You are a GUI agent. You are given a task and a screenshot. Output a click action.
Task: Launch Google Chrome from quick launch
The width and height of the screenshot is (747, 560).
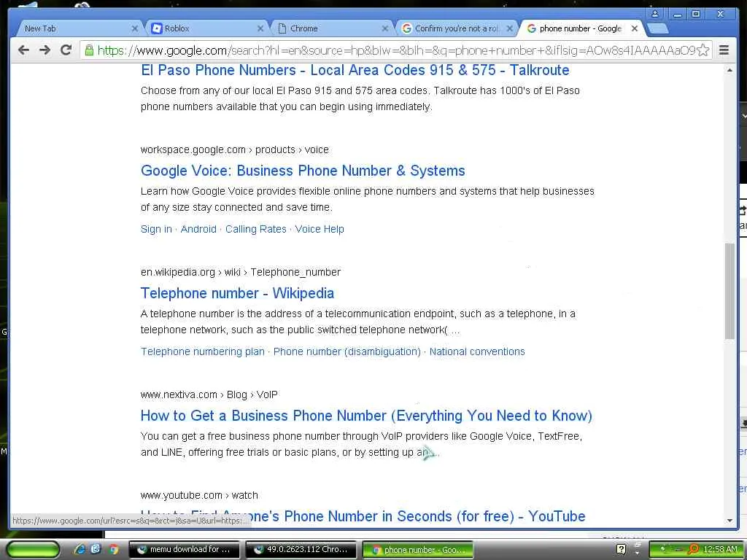[x=113, y=549]
